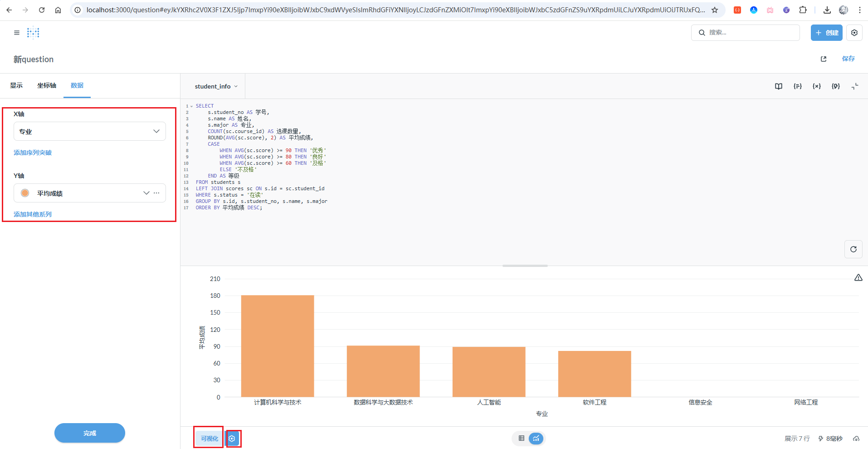Collapse the SQL editor with shrink icon
868x449 pixels.
854,86
